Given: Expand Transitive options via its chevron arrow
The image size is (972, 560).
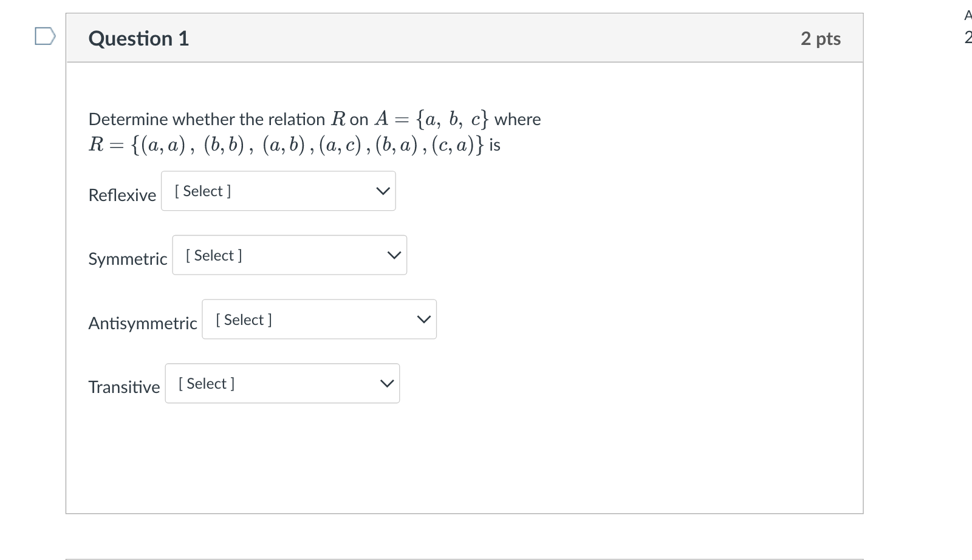Looking at the screenshot, I should coord(387,384).
